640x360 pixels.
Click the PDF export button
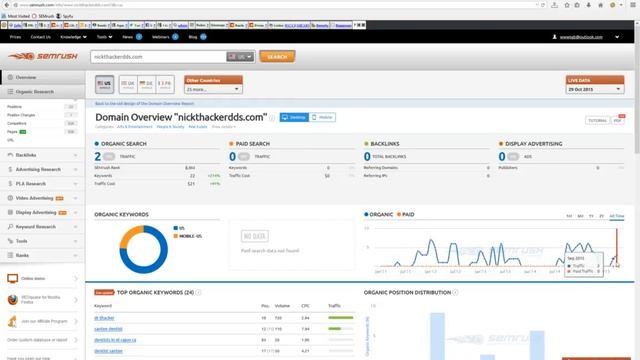(x=618, y=120)
